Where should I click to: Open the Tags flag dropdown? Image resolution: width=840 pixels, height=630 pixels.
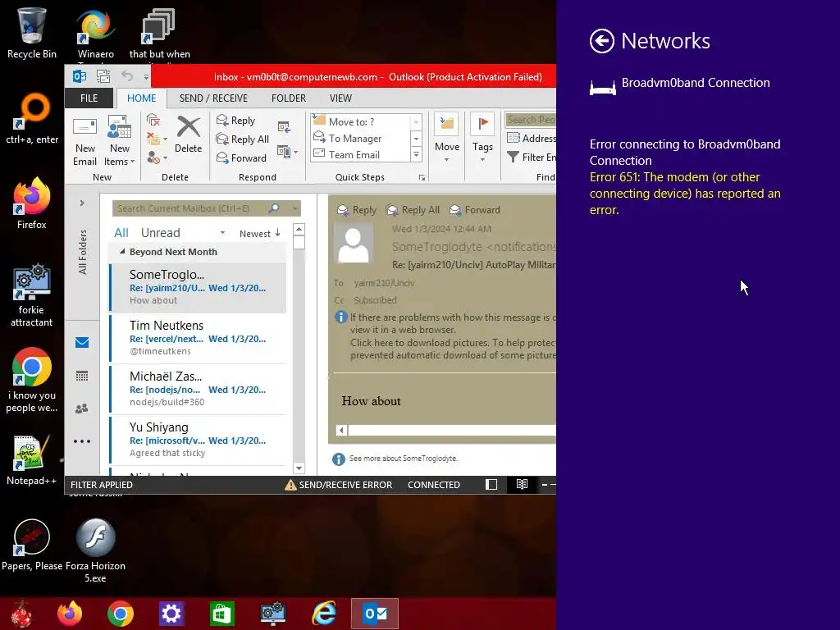482,139
